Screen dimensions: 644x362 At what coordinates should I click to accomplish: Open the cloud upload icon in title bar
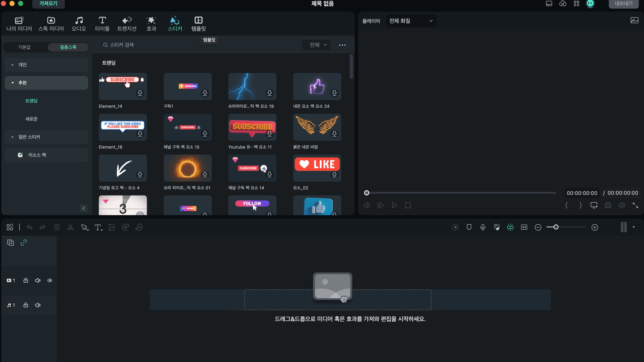pyautogui.click(x=563, y=3)
